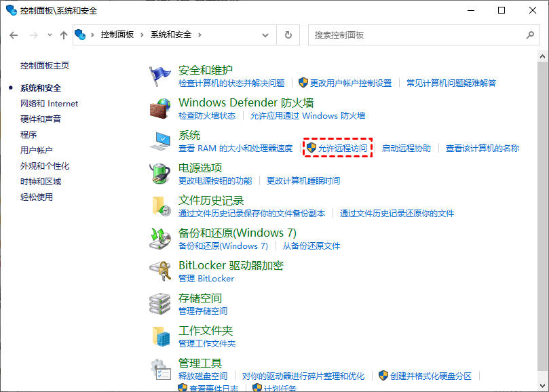Click 管理 BitLocker link
549x392 pixels.
(206, 278)
